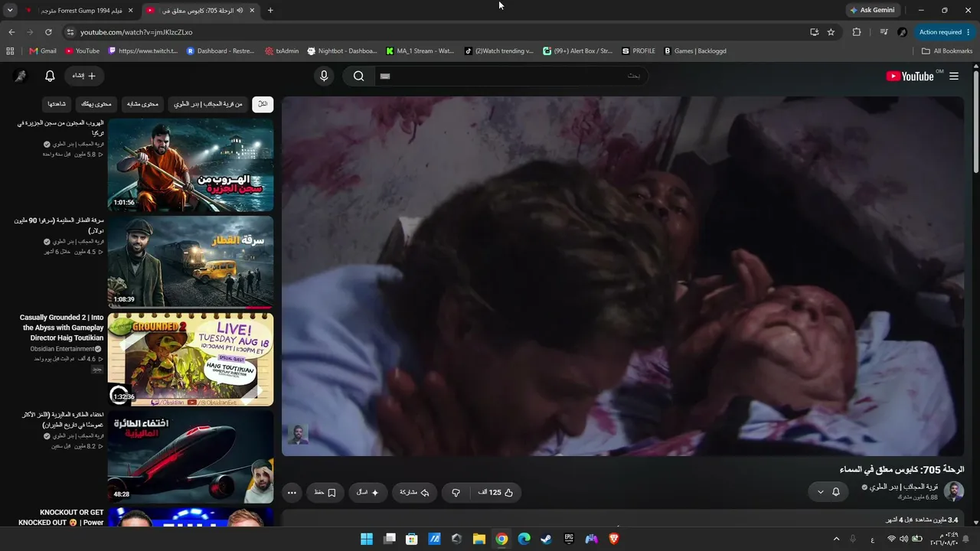
Task: Open account avatar menu on YouTube
Action: click(21, 76)
